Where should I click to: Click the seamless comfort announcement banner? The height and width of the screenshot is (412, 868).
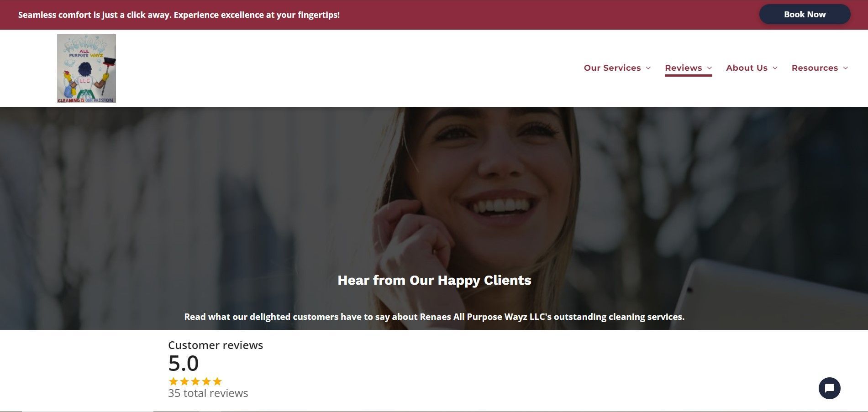tap(179, 15)
